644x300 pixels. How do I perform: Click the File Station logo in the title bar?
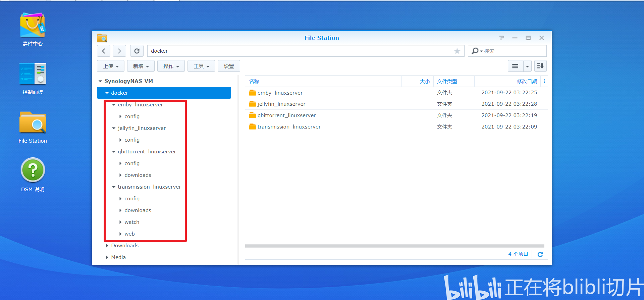(x=102, y=38)
